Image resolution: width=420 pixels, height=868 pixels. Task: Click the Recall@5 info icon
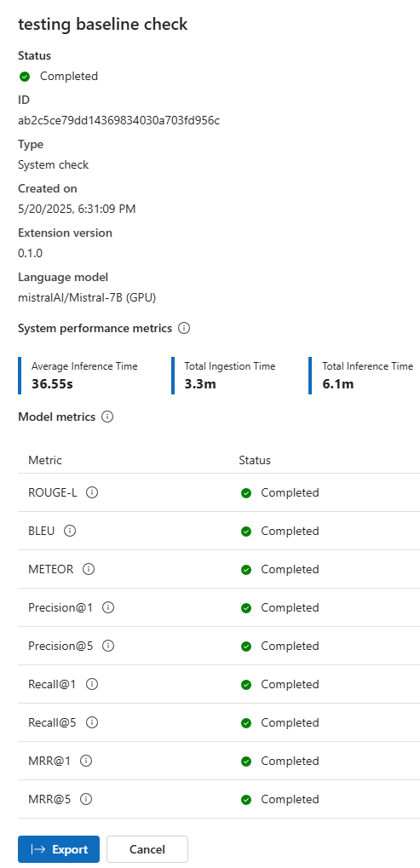pos(92,722)
